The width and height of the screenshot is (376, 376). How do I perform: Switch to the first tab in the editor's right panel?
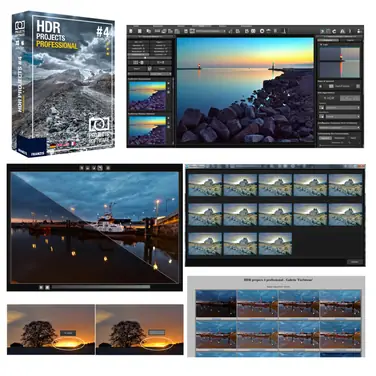[328, 40]
